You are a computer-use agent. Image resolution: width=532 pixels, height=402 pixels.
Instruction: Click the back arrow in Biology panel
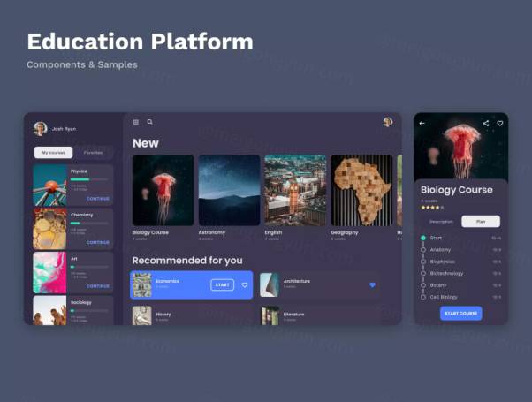click(x=422, y=124)
